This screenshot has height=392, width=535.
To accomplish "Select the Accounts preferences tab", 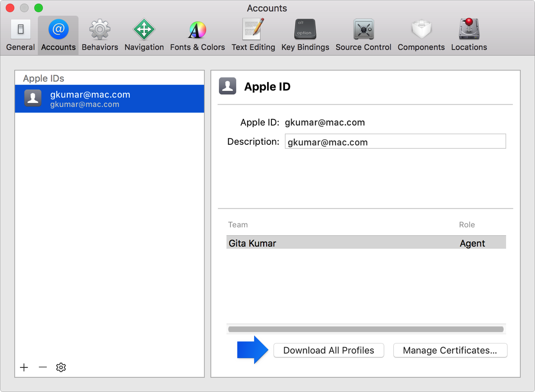I will [58, 36].
